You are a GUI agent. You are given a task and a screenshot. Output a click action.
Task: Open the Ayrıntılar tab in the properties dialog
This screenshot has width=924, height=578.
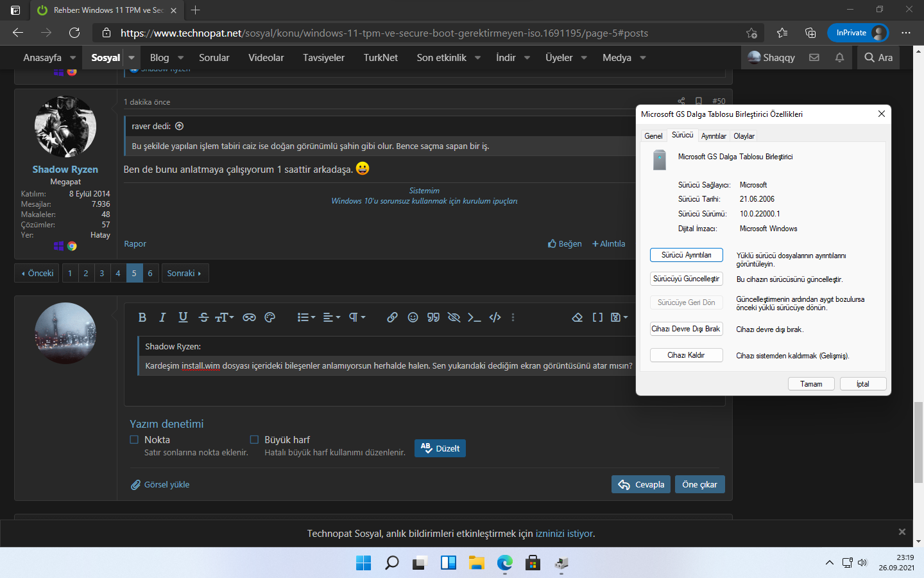714,136
